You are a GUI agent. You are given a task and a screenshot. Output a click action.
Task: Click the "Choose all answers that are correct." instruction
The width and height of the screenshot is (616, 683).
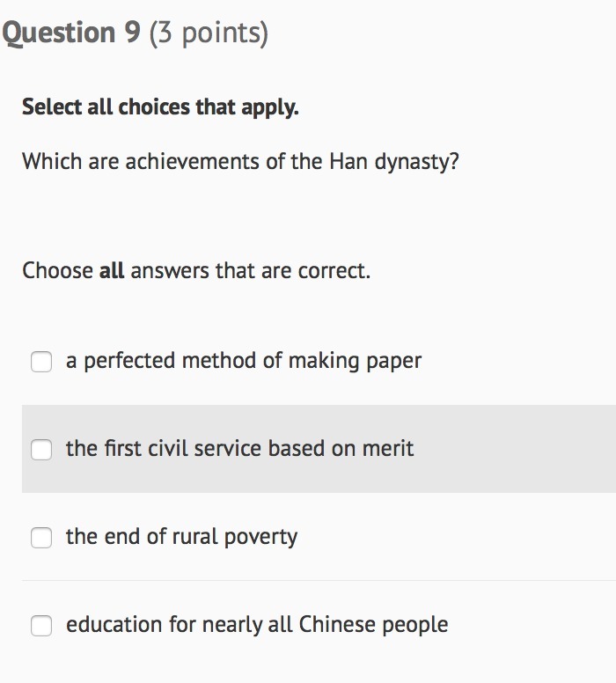(x=196, y=270)
